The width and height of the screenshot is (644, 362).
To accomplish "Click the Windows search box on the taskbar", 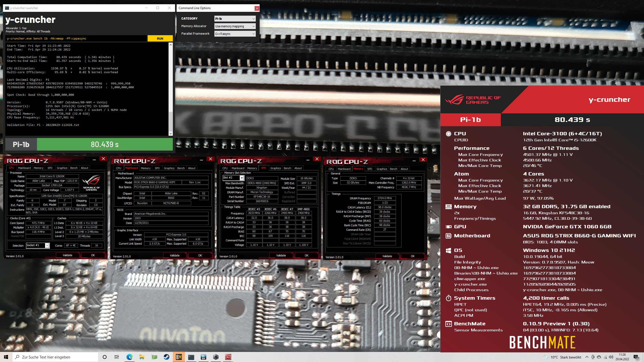I will pyautogui.click(x=55, y=357).
